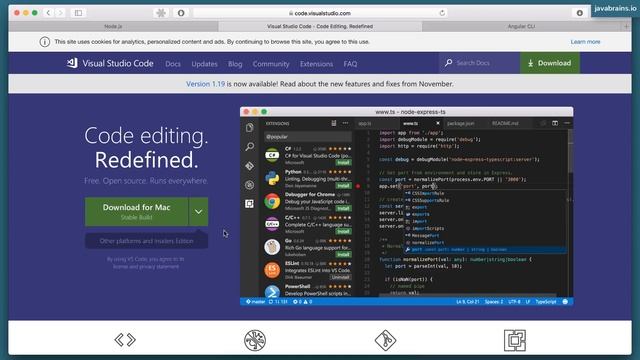Click the C# extension icon in the screenshot
This screenshot has height=360, width=640.
(x=272, y=155)
